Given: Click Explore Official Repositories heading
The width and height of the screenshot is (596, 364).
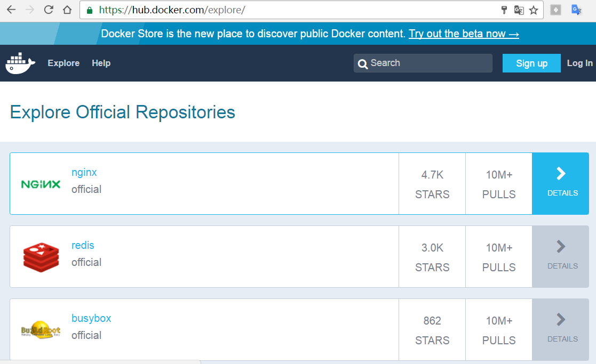Looking at the screenshot, I should [122, 112].
